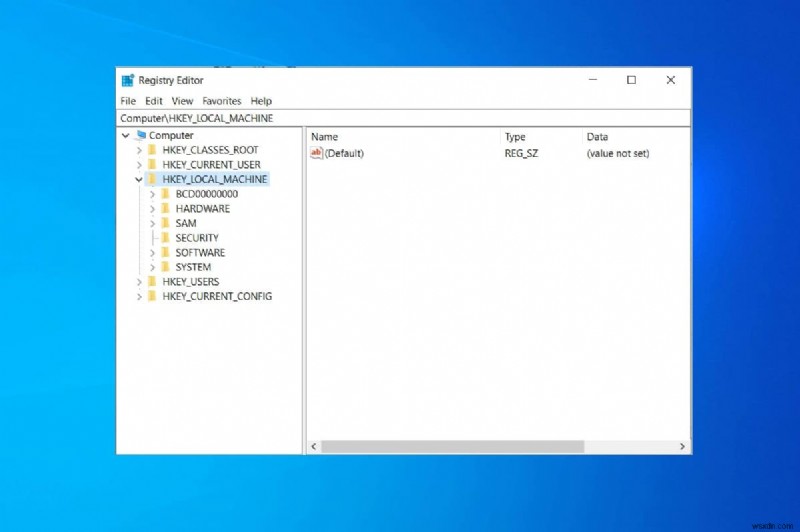The width and height of the screenshot is (800, 532).
Task: Click the Computer icon in the tree
Action: coord(141,135)
